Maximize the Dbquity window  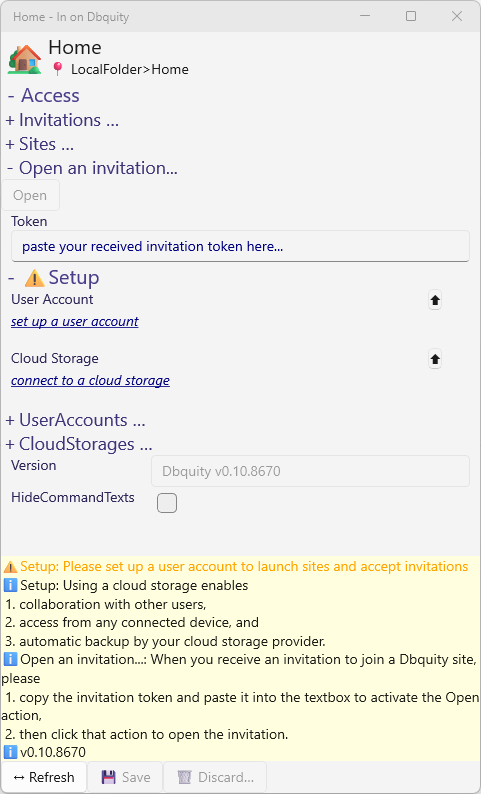point(411,16)
